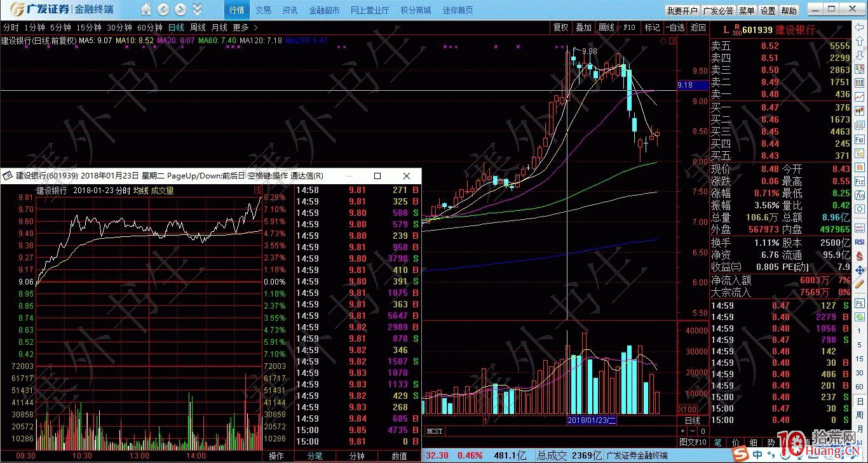This screenshot has height=463, width=868.
Task: Click the F10 button in chart toolbar
Action: tap(629, 27)
